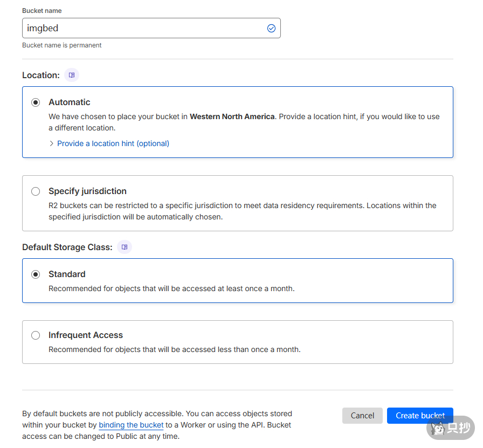
Task: Click the 'Bucket name is permanent' note
Action: (61, 45)
